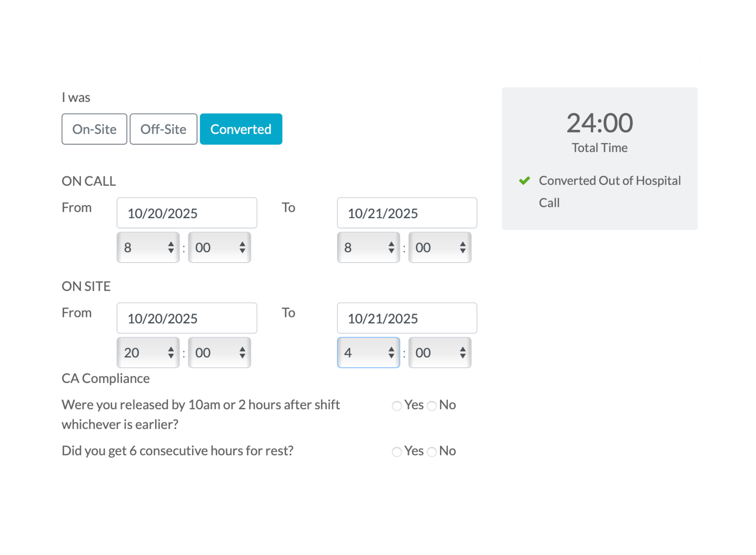The image size is (756, 555).
Task: Choose the Converted option button
Action: click(241, 129)
